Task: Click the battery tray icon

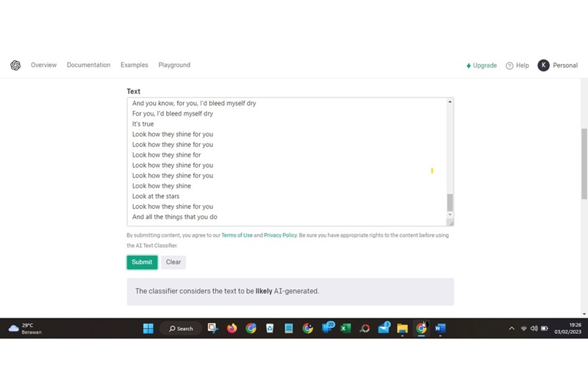Action: coord(545,328)
